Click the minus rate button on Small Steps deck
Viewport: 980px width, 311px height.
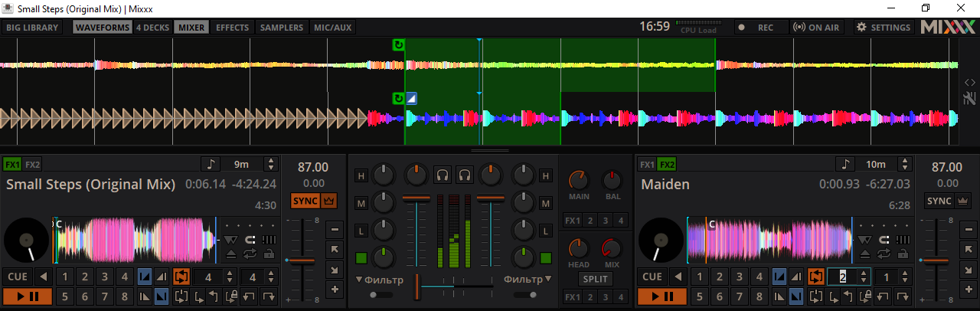click(x=335, y=229)
